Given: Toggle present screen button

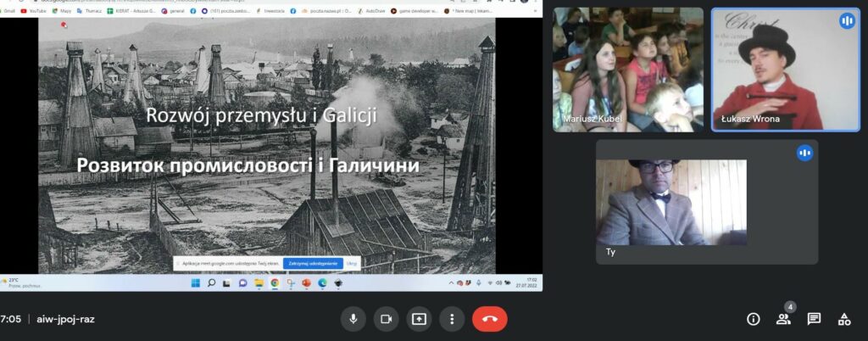Looking at the screenshot, I should (x=419, y=319).
